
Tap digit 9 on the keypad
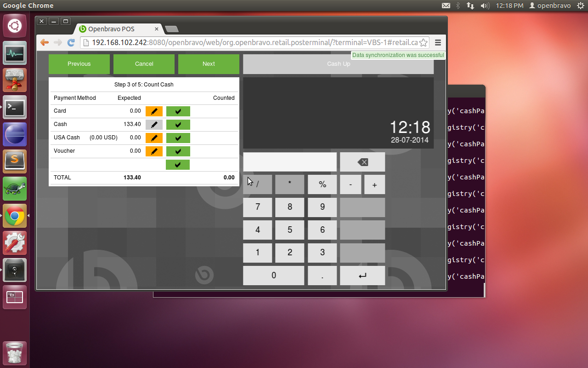[x=322, y=207]
